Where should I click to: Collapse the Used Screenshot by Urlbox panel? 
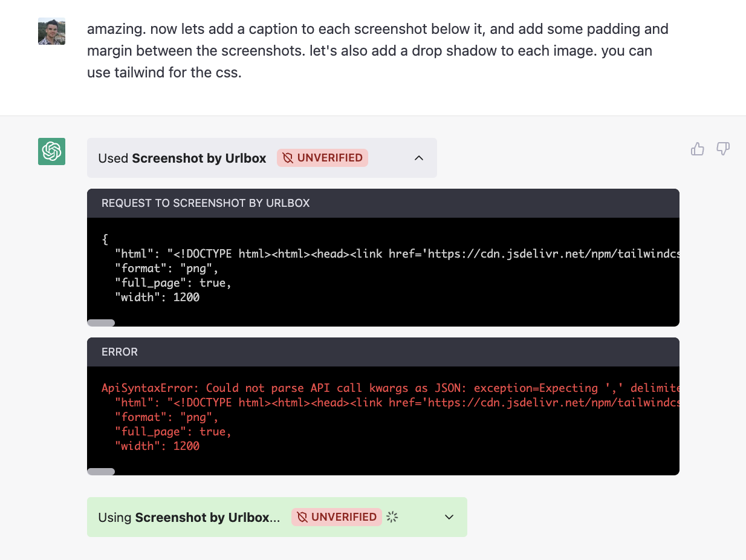[x=419, y=158]
